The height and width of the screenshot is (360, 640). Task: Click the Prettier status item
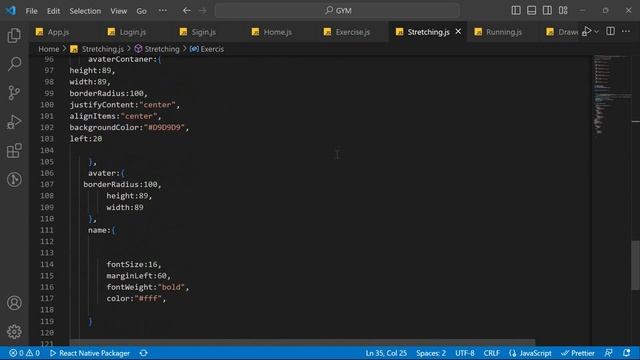point(578,353)
